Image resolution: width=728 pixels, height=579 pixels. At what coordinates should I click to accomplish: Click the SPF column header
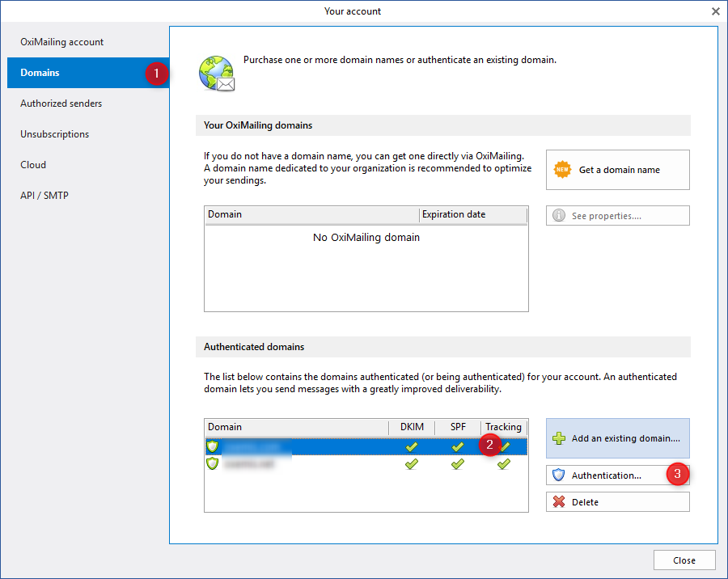pyautogui.click(x=458, y=427)
